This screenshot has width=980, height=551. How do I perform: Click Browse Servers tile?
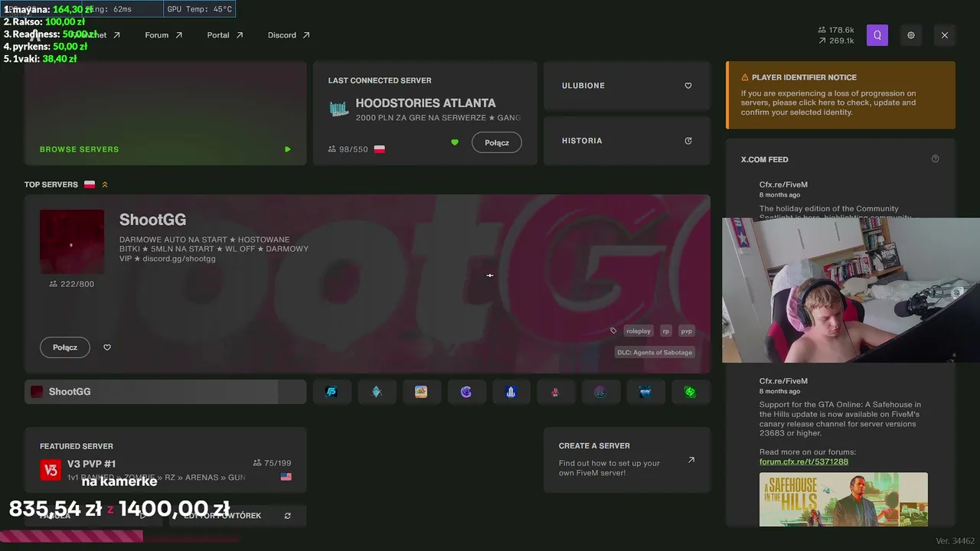(x=165, y=113)
